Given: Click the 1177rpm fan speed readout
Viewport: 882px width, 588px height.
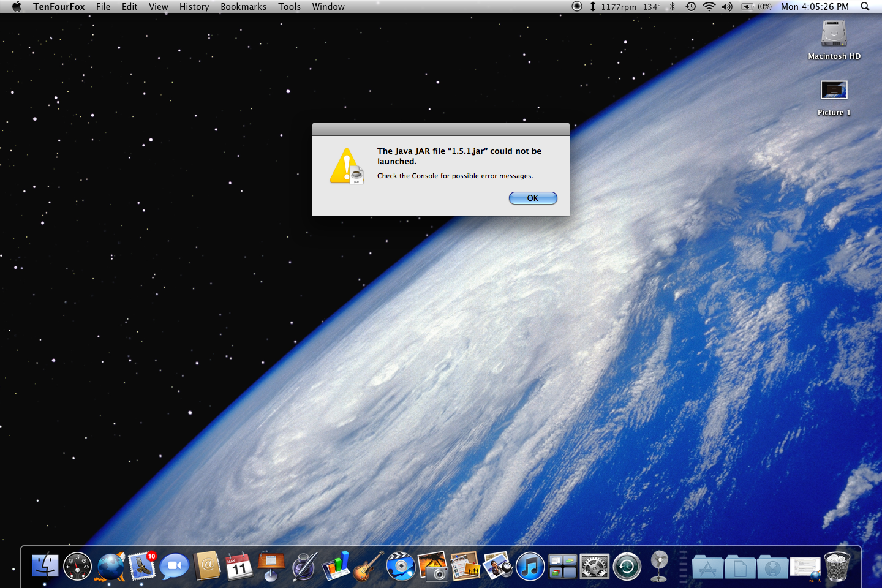Looking at the screenshot, I should (619, 7).
